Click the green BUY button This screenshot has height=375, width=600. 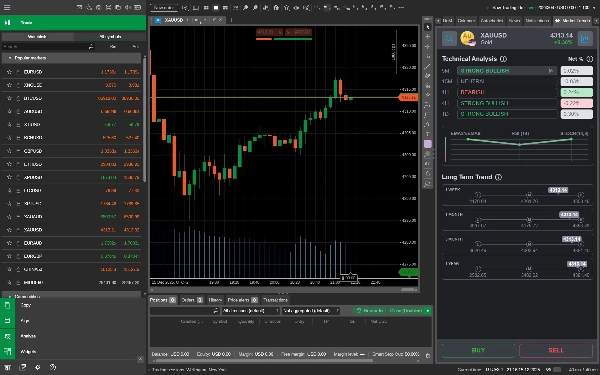point(478,350)
